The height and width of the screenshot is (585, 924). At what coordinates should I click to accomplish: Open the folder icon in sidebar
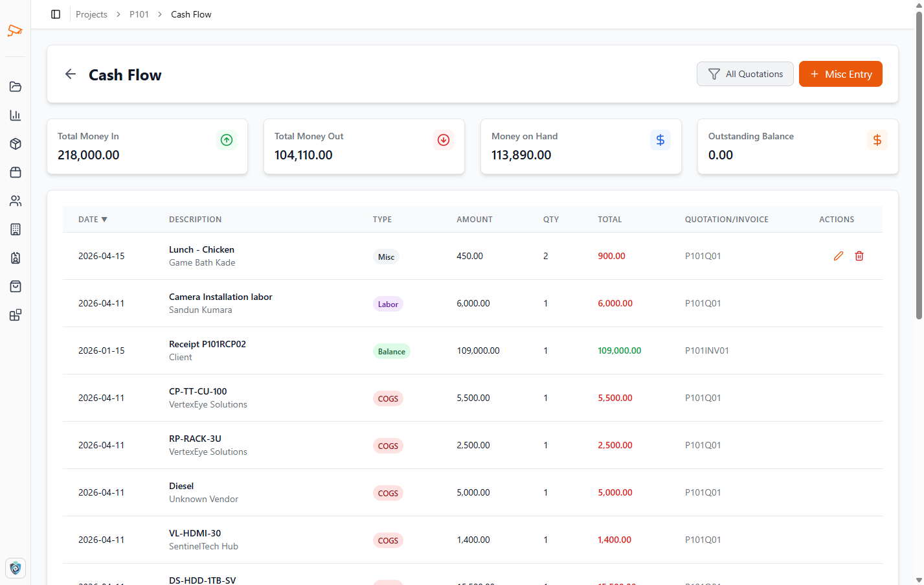click(x=16, y=87)
